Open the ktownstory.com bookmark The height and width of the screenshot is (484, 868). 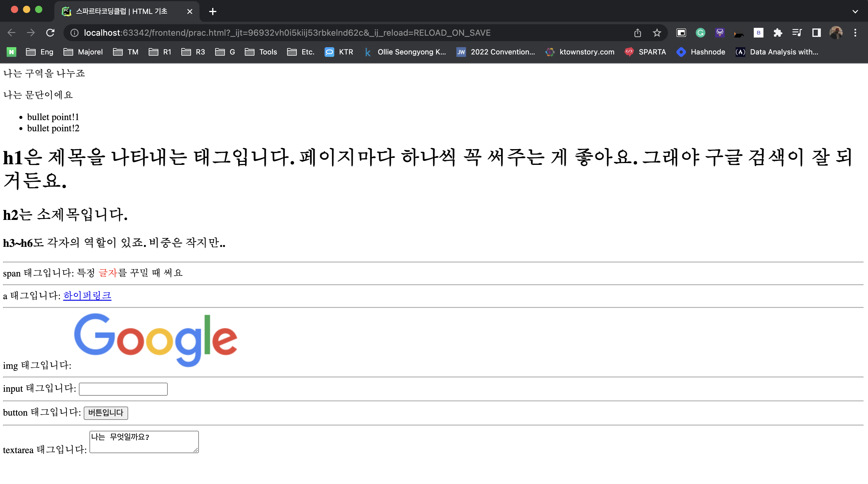580,52
